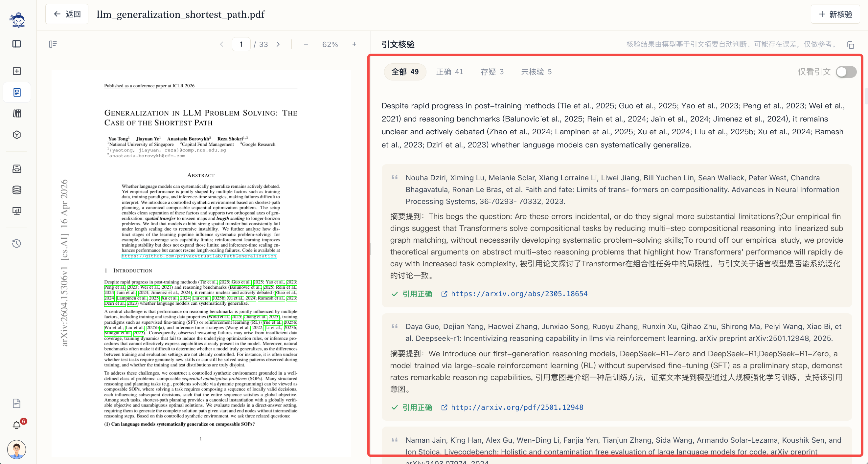This screenshot has width=868, height=464.
Task: Open the GitHub PathGeneralization link in abstract
Action: (x=199, y=256)
